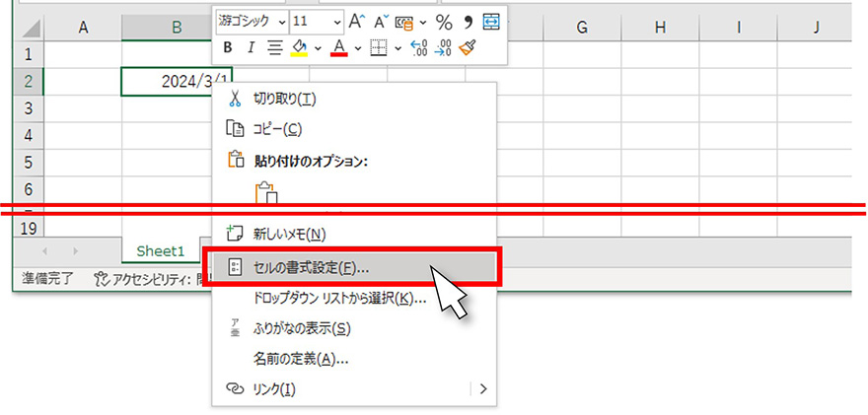Viewport: 868px width, 415px height.
Task: Toggle italic formatting in mini toolbar
Action: pos(251,47)
